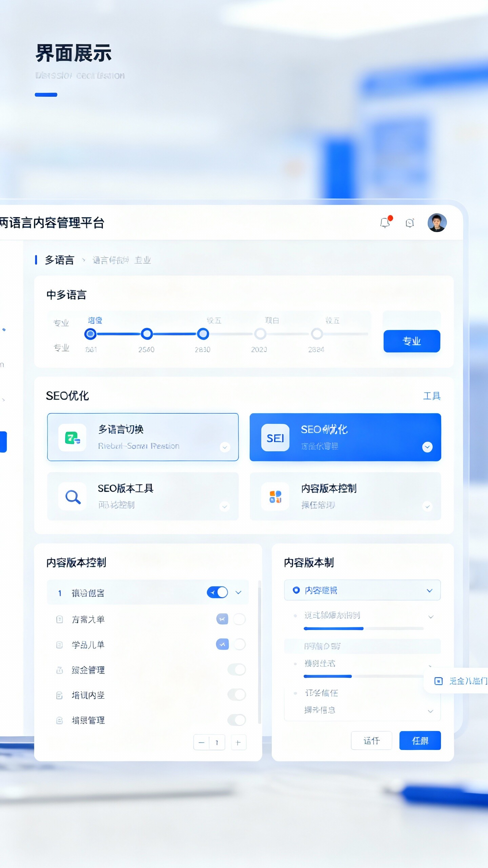Click the last timeline node labeled 2824
The height and width of the screenshot is (868, 488).
(x=317, y=334)
